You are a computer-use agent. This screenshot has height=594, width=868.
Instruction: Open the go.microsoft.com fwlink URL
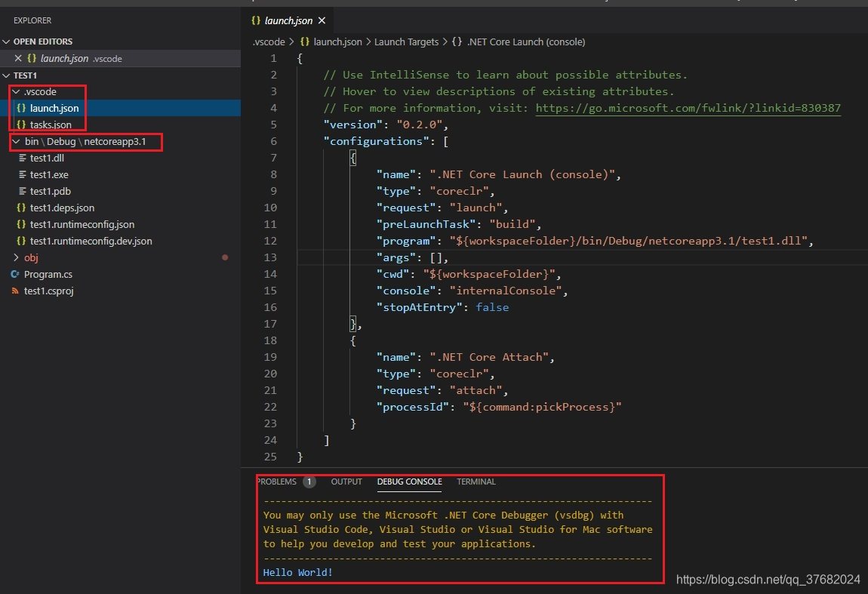[x=688, y=108]
